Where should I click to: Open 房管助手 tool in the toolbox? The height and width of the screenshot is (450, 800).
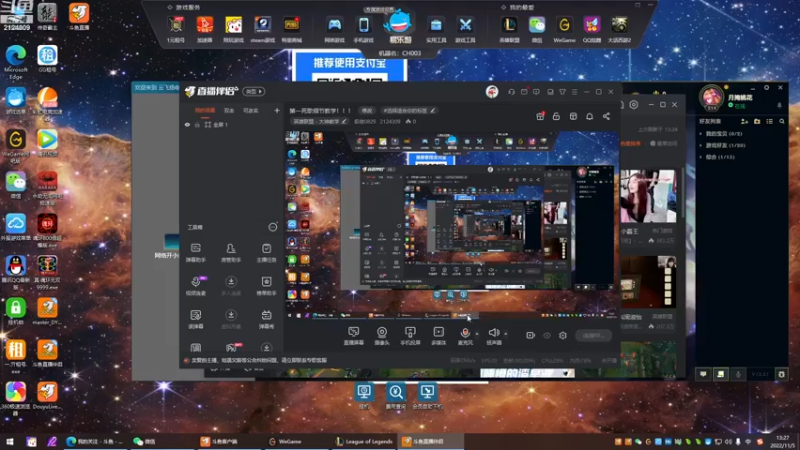(231, 253)
